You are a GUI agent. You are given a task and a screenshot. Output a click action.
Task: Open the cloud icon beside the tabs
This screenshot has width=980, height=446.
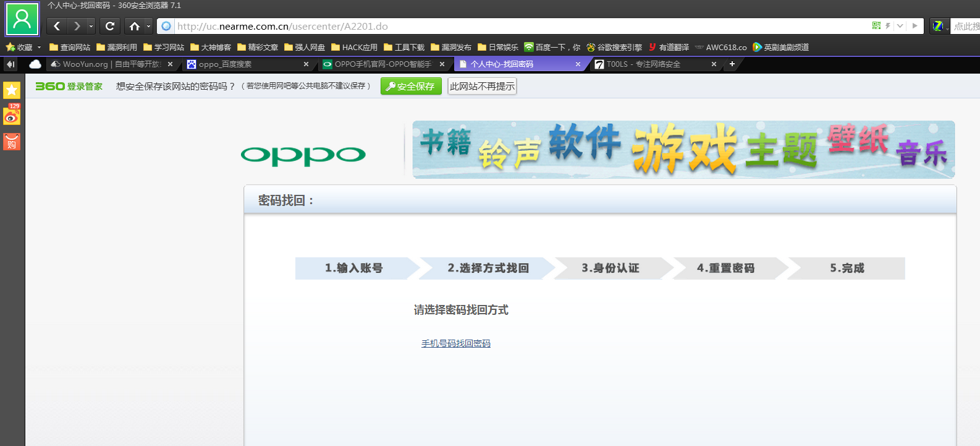35,64
